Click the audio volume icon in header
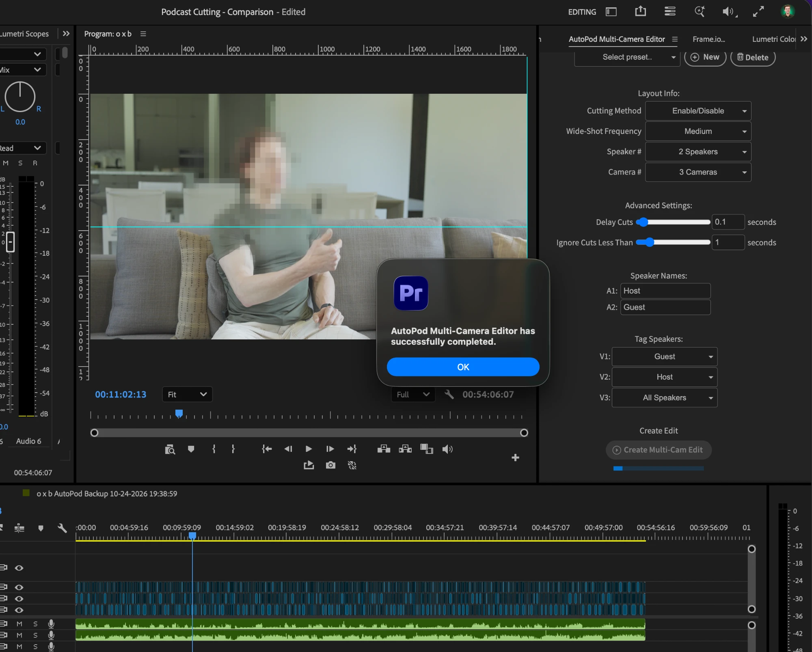The height and width of the screenshot is (652, 812). (729, 12)
